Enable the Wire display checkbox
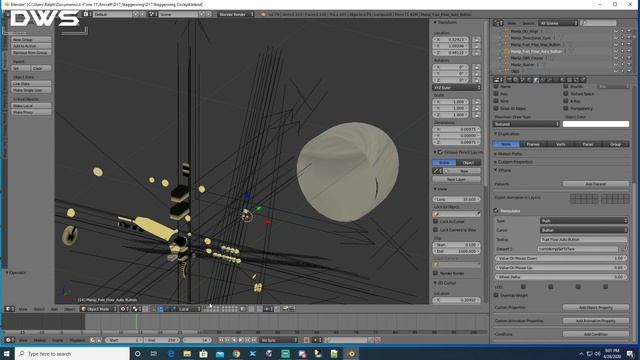The width and height of the screenshot is (640, 360). point(496,101)
